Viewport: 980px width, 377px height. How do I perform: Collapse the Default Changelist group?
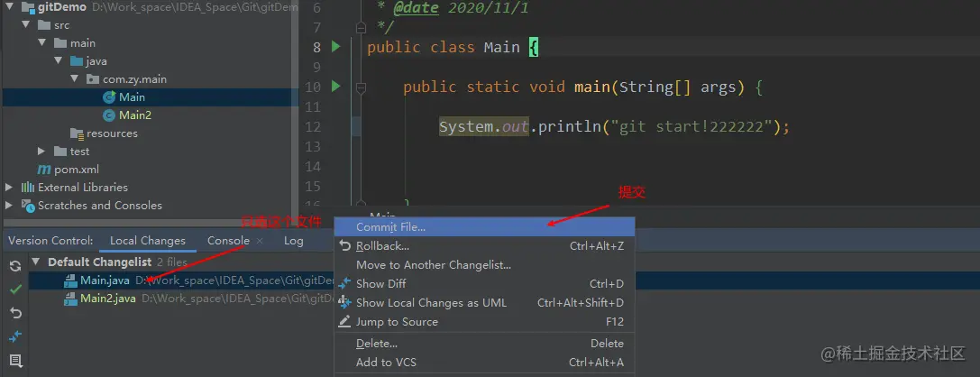(x=36, y=262)
